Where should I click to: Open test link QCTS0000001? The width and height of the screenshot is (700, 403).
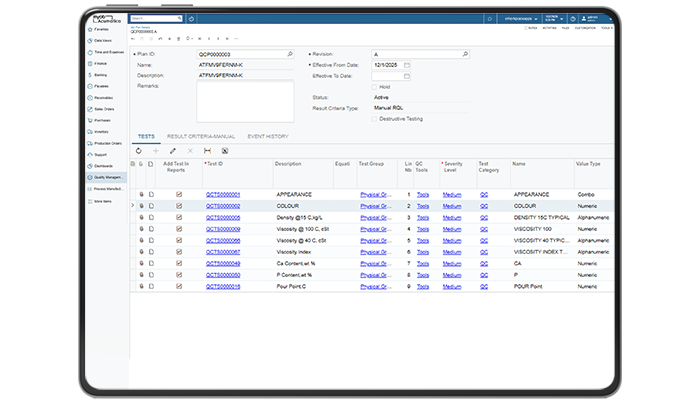(223, 195)
